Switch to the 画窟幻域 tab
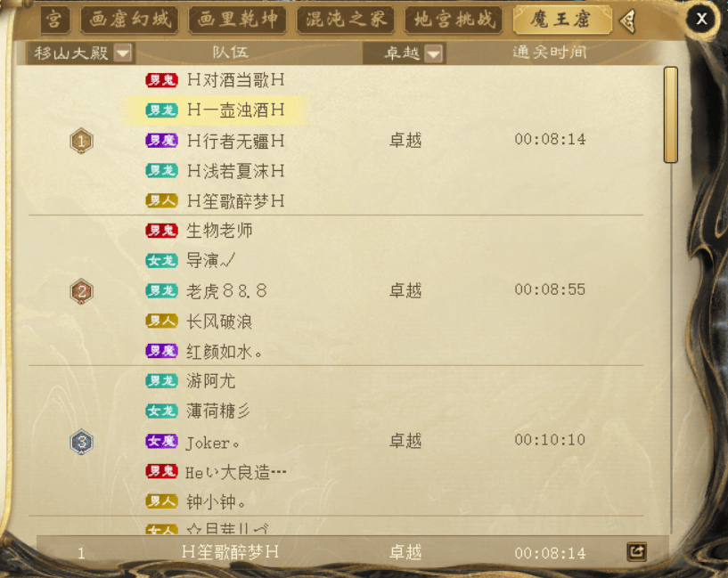This screenshot has width=728, height=578. point(129,20)
